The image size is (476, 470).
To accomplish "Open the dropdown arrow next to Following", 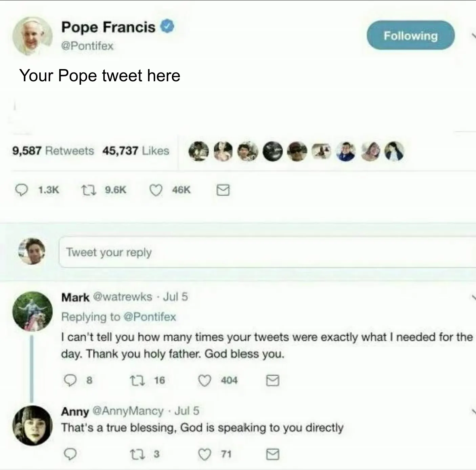I will pos(473,36).
